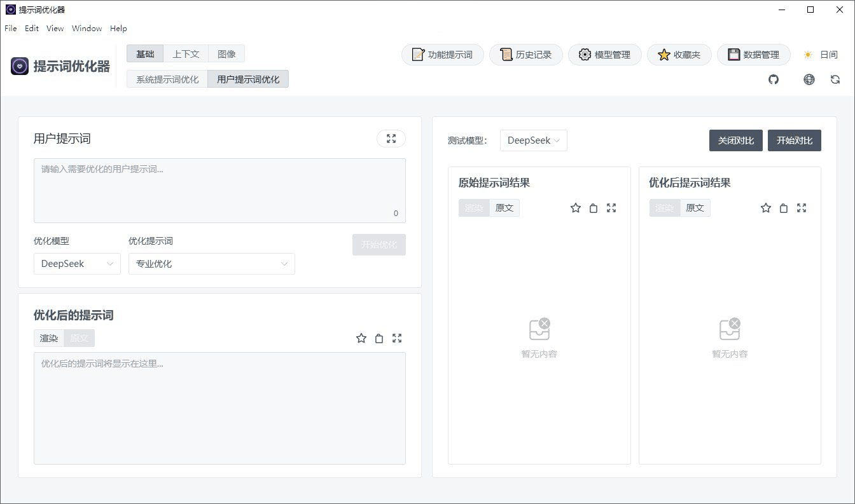The height and width of the screenshot is (504, 855).
Task: Open 模型管理 model management settings
Action: pos(604,55)
